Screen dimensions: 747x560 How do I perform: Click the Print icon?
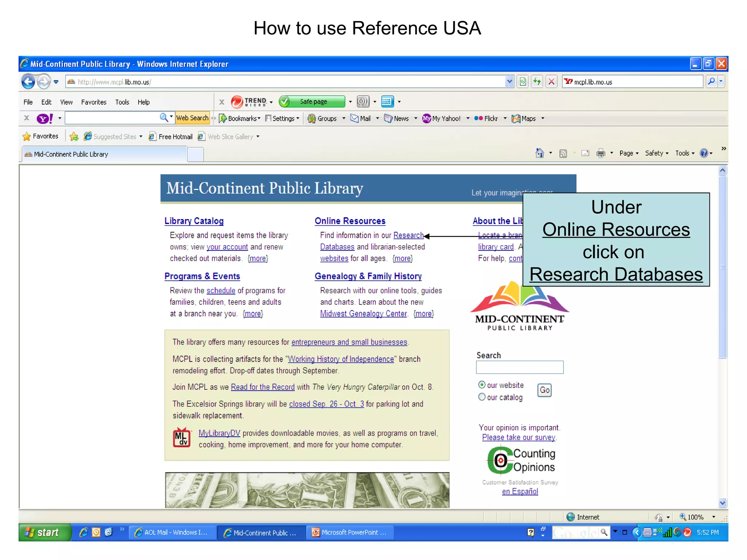pos(601,153)
